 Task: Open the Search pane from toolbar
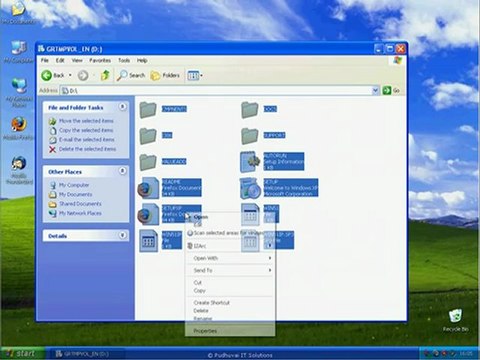[x=131, y=75]
